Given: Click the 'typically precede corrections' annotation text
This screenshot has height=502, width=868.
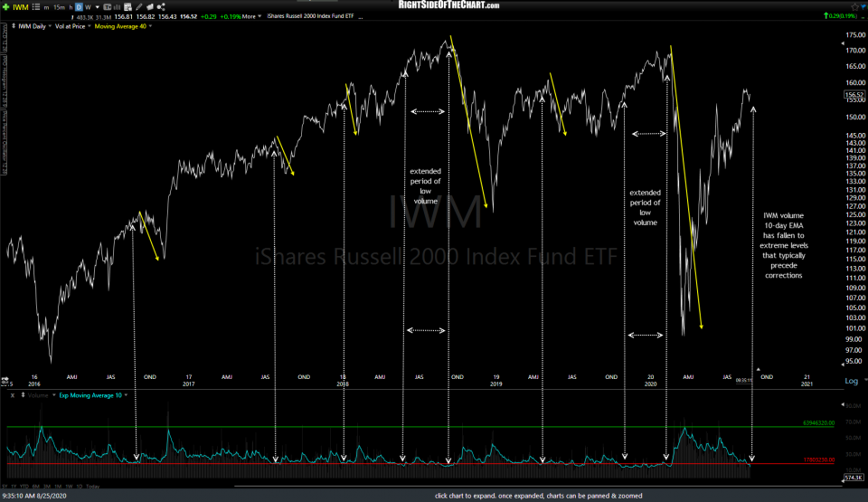Looking at the screenshot, I should (784, 265).
